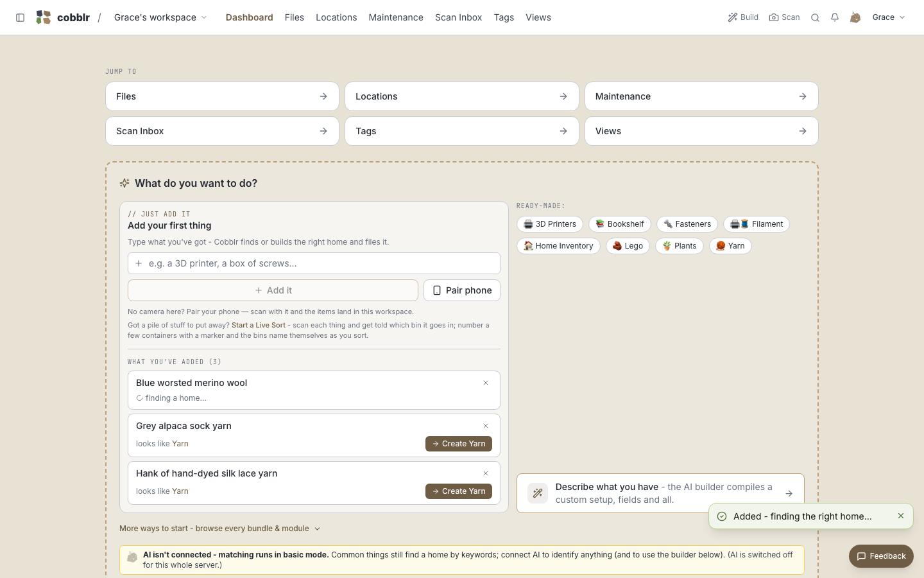The width and height of the screenshot is (924, 578).
Task: Open the Tags jump-to card
Action: tap(462, 131)
